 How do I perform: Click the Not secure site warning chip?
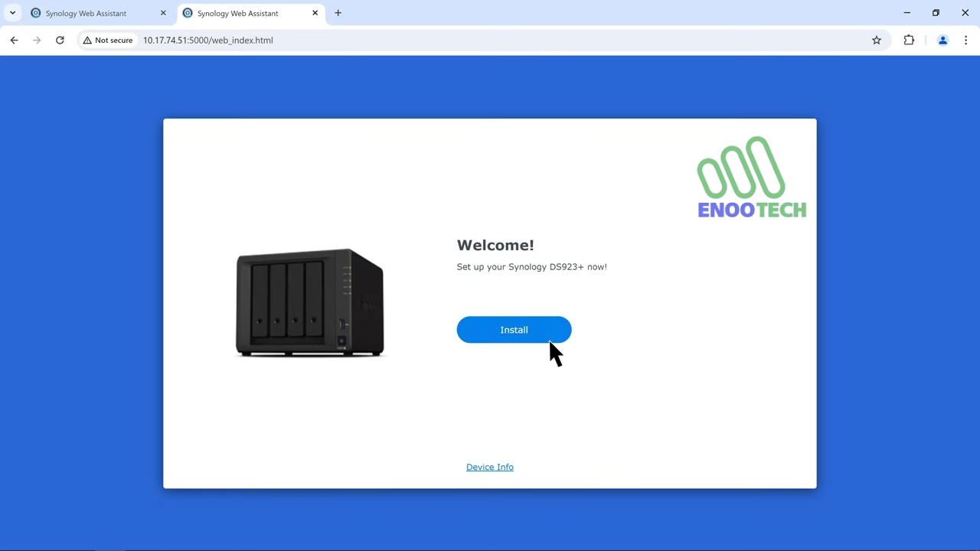coord(108,40)
